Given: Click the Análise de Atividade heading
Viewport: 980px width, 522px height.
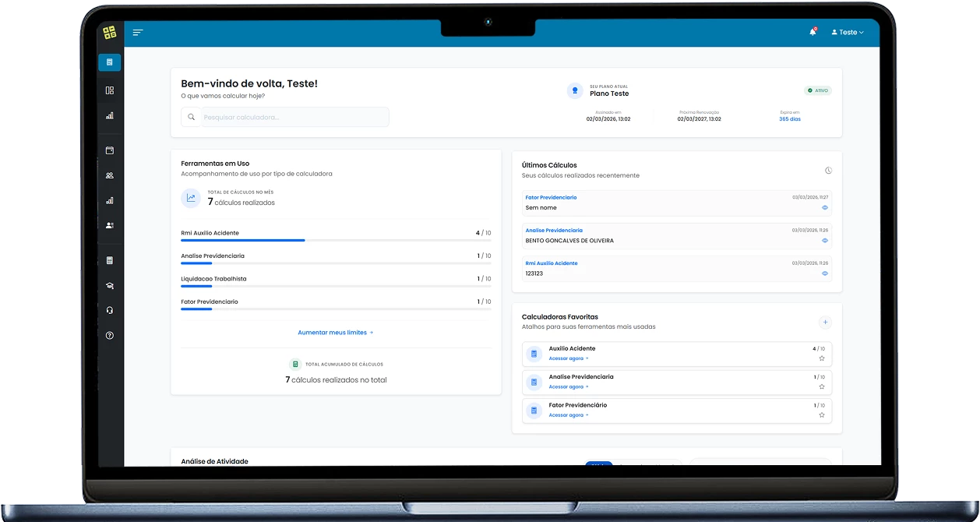Looking at the screenshot, I should (x=214, y=461).
